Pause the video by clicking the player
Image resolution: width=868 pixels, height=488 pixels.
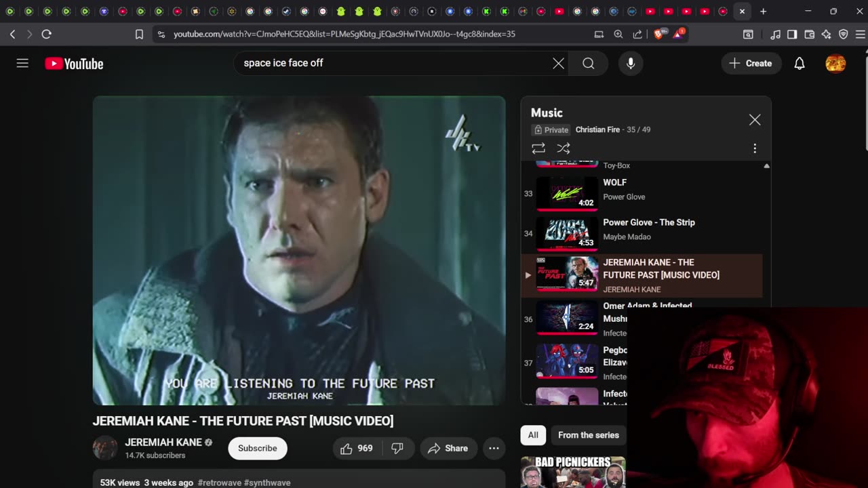pyautogui.click(x=299, y=250)
